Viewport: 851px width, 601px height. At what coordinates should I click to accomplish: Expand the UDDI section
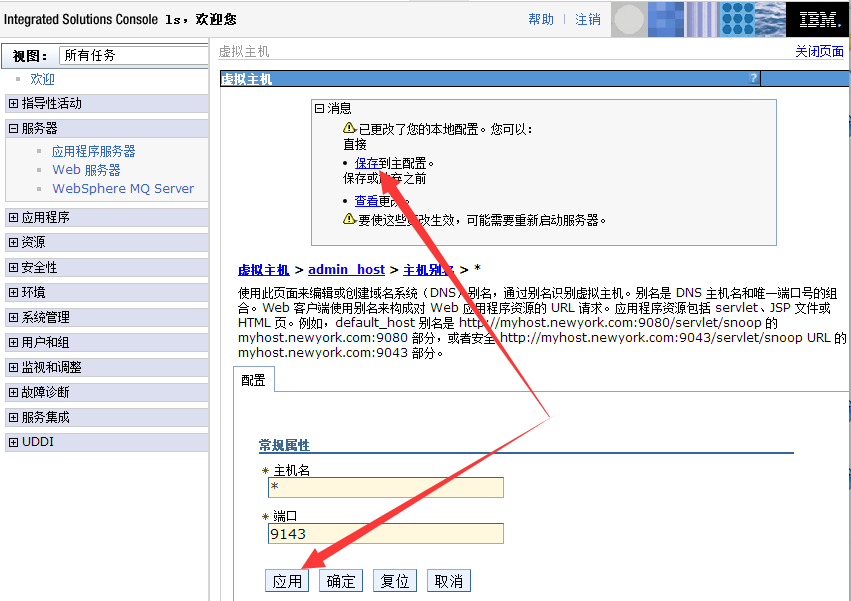coord(14,442)
